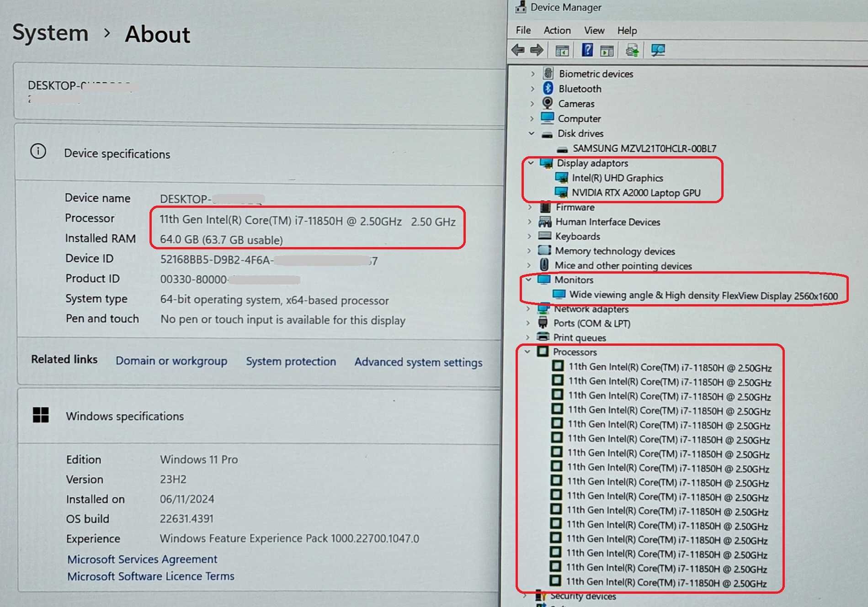The height and width of the screenshot is (607, 868).
Task: Click the Version 23H2 value
Action: click(x=173, y=479)
